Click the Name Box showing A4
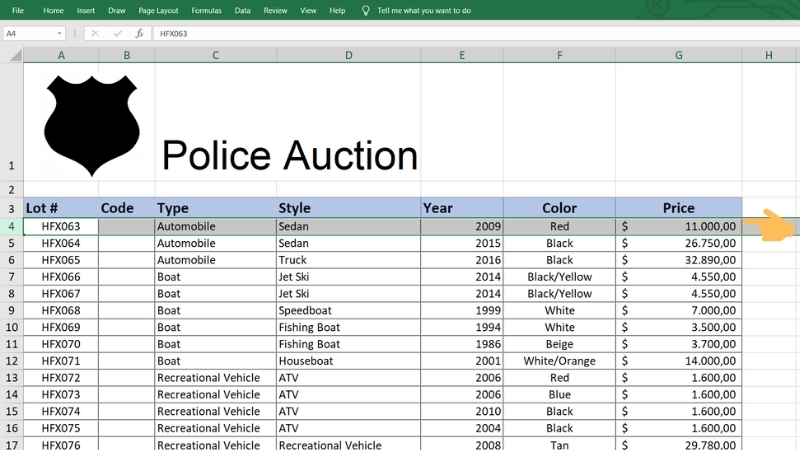This screenshot has width=800, height=450. coord(29,34)
